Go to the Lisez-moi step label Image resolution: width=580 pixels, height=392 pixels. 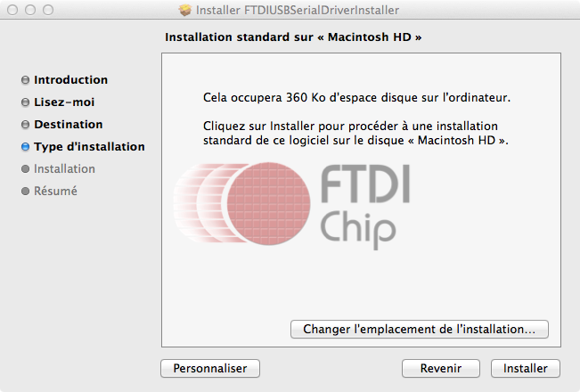click(63, 102)
